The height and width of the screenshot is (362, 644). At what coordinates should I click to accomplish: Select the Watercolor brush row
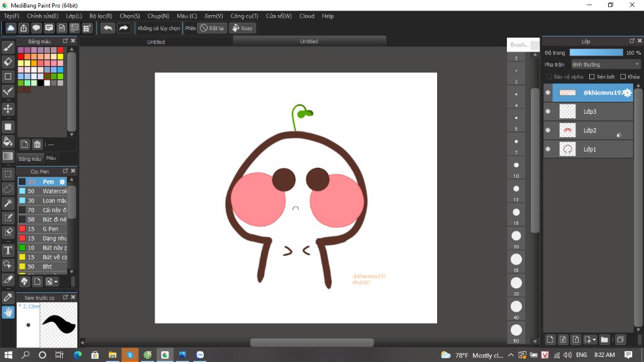click(42, 191)
